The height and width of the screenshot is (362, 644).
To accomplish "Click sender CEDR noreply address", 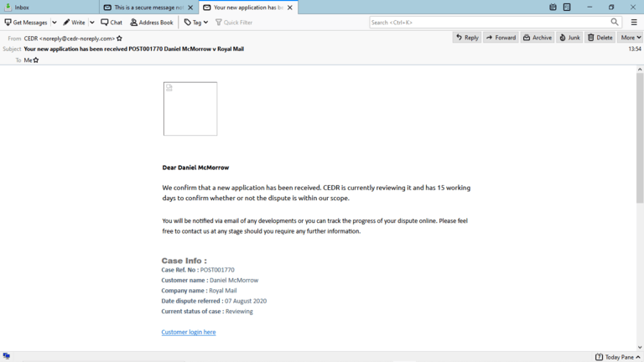I will [70, 39].
